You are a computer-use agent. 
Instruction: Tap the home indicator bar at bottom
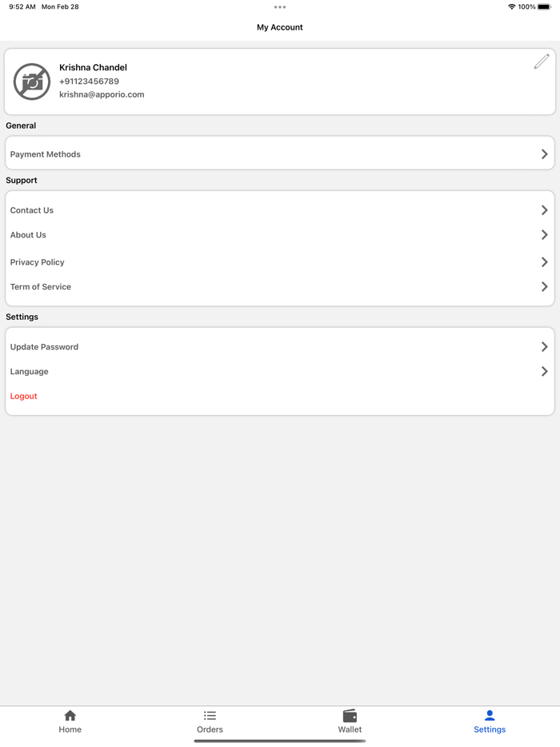(x=280, y=741)
